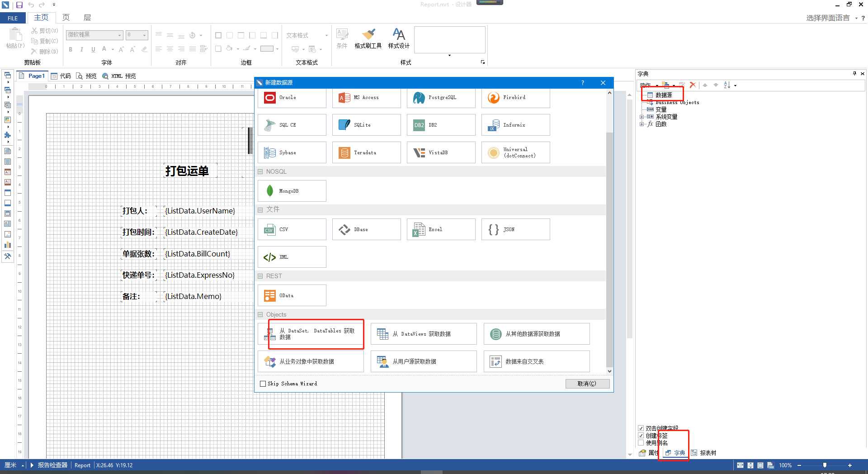Switch to the 页 ribbon tab
This screenshot has height=474, width=868.
[x=66, y=18]
